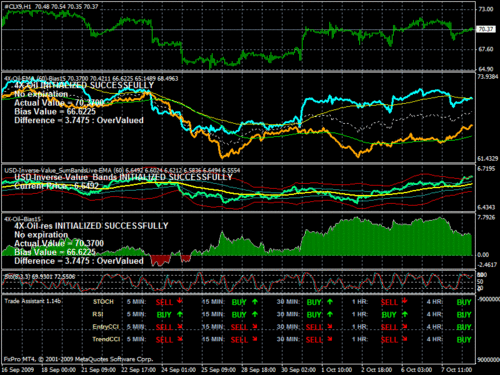
Task: Click the STOCH 30 MIN green up arrow
Action: [330, 302]
